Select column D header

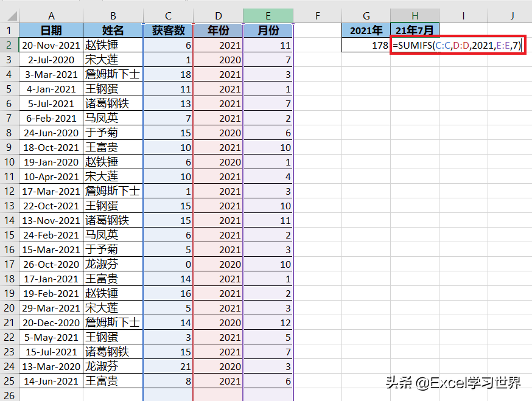point(218,16)
